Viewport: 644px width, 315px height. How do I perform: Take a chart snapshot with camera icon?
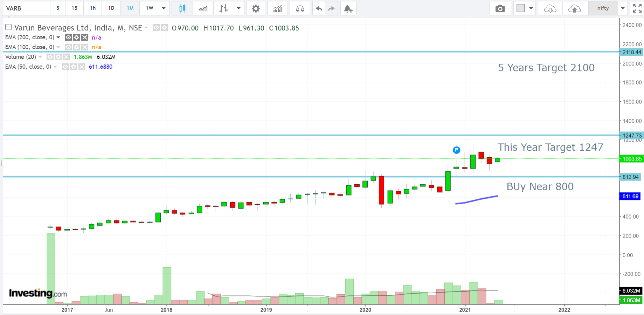(500, 8)
